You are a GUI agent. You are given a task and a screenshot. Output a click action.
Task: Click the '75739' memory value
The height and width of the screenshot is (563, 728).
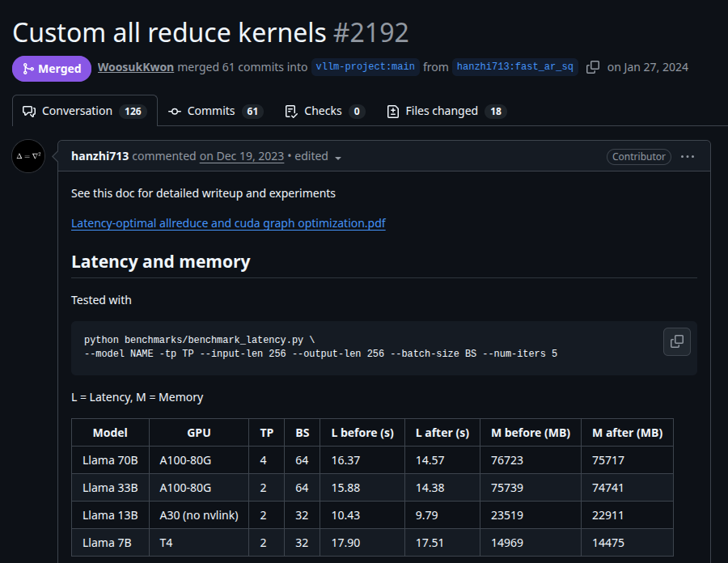coord(507,488)
